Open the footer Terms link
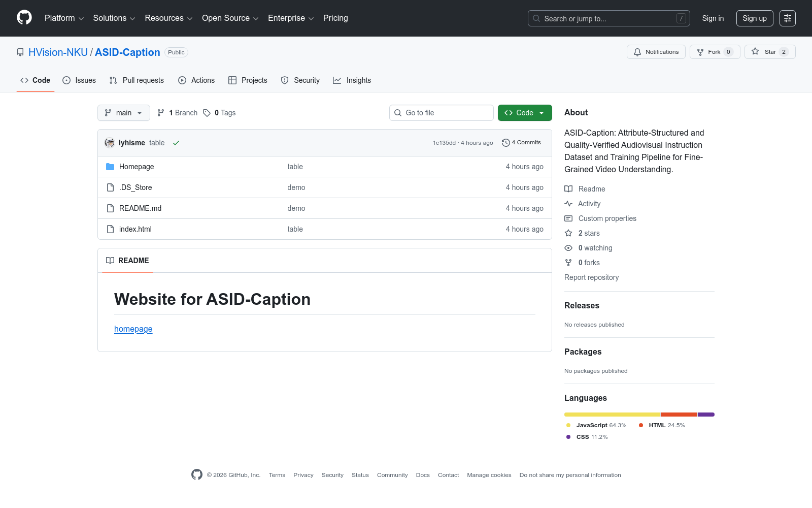This screenshot has width=812, height=508. [277, 475]
